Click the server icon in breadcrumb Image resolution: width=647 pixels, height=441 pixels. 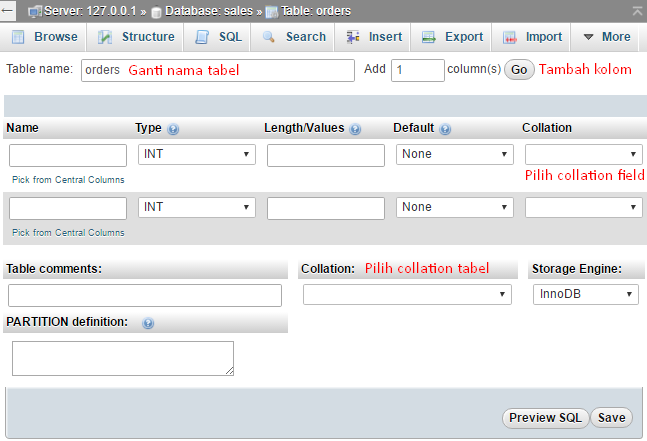(x=35, y=12)
